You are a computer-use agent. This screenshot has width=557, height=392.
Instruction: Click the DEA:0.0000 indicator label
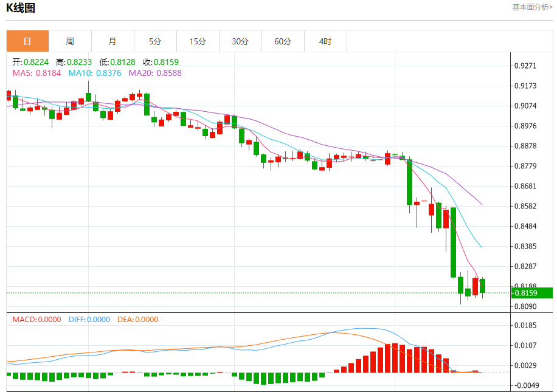click(138, 320)
